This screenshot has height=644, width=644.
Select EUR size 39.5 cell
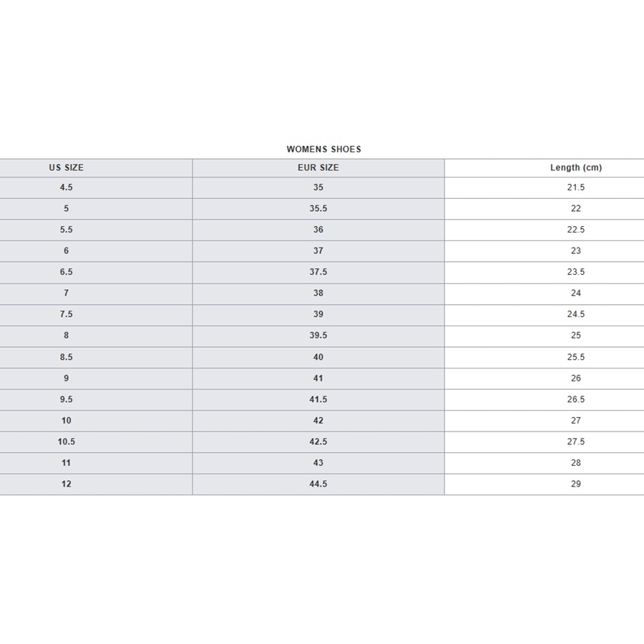click(318, 336)
